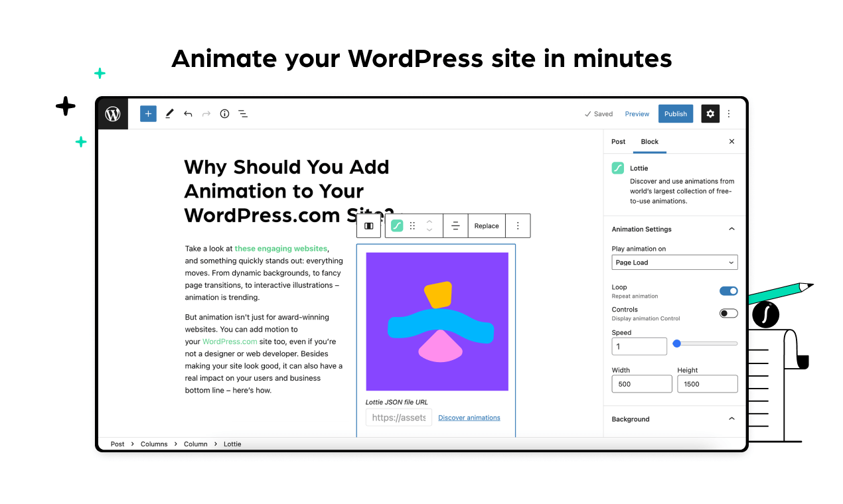Switch to the Block tab

pos(650,141)
